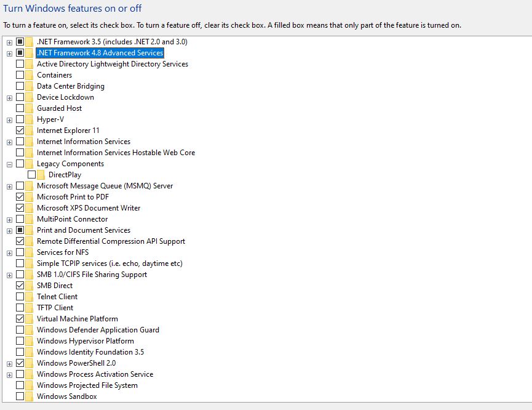
Task: Expand Print and Document Services node
Action: [x=9, y=231]
